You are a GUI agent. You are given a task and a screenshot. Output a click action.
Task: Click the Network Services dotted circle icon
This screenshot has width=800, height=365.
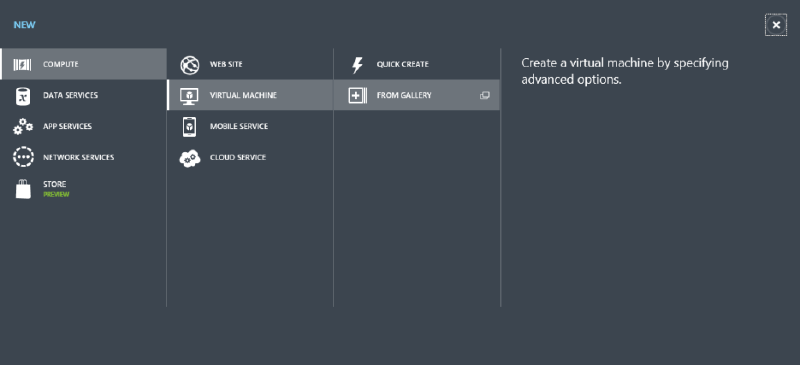(23, 157)
